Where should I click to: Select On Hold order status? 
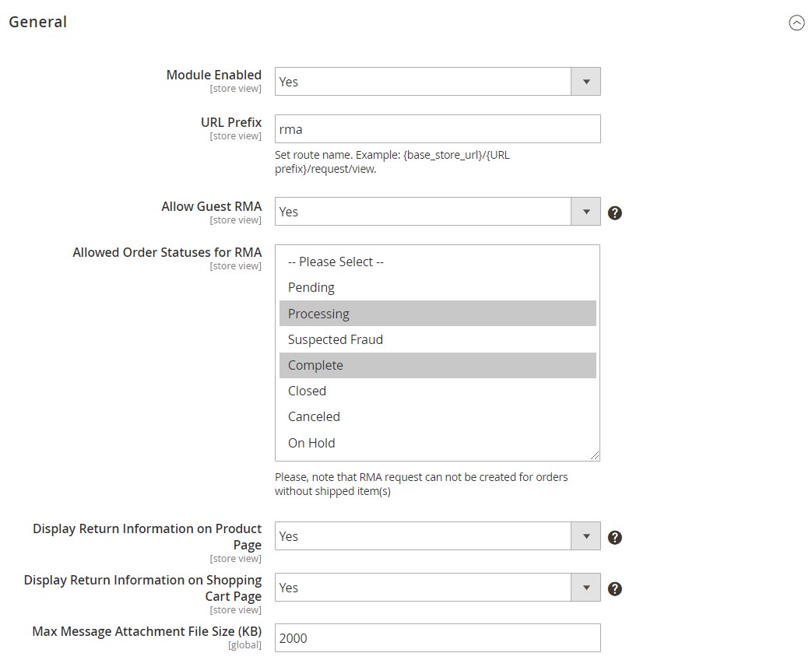pyautogui.click(x=438, y=443)
